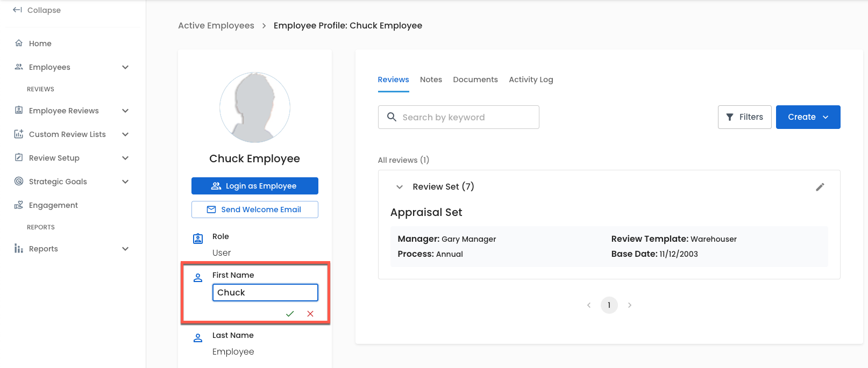Open the Create dropdown button
Viewport: 868px width, 368px height.
pos(808,117)
